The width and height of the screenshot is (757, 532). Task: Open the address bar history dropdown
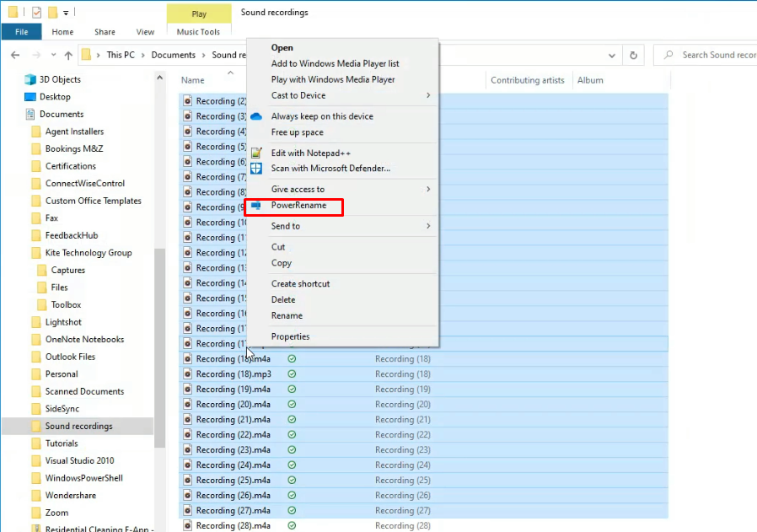pos(612,54)
